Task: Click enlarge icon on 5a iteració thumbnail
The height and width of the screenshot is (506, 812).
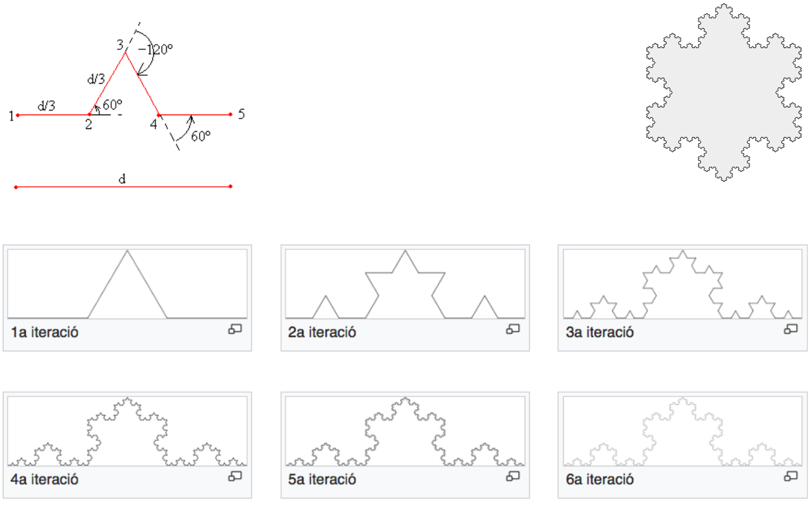Action: point(513,476)
